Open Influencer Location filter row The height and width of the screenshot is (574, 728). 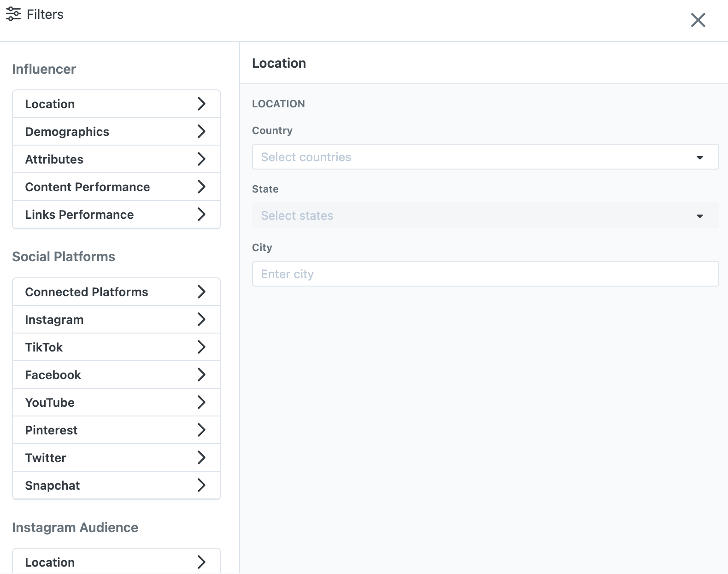(117, 104)
